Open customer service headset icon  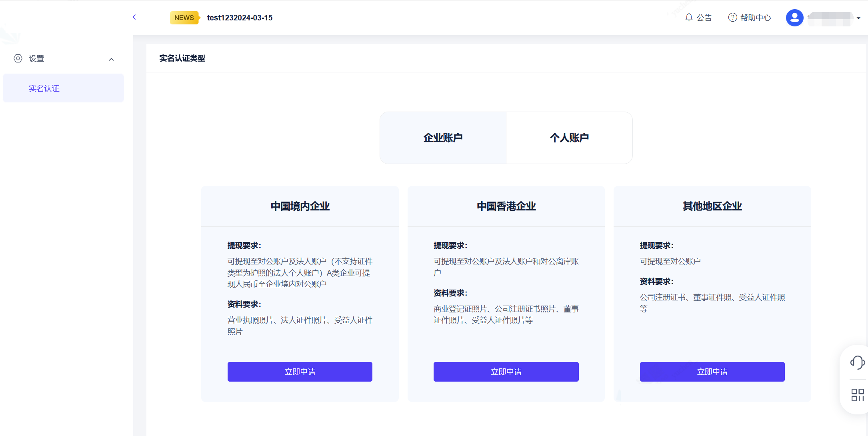click(857, 362)
